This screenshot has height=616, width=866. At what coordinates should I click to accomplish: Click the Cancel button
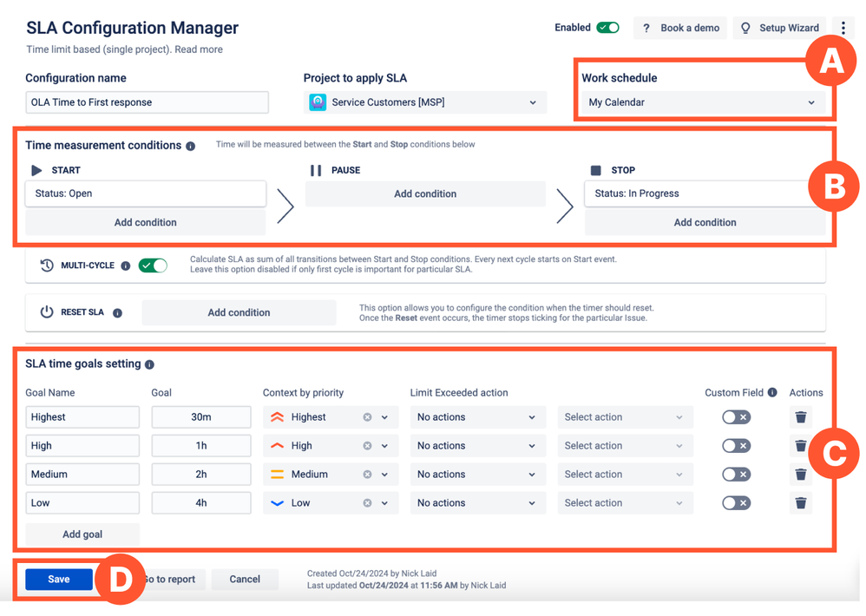tap(245, 579)
